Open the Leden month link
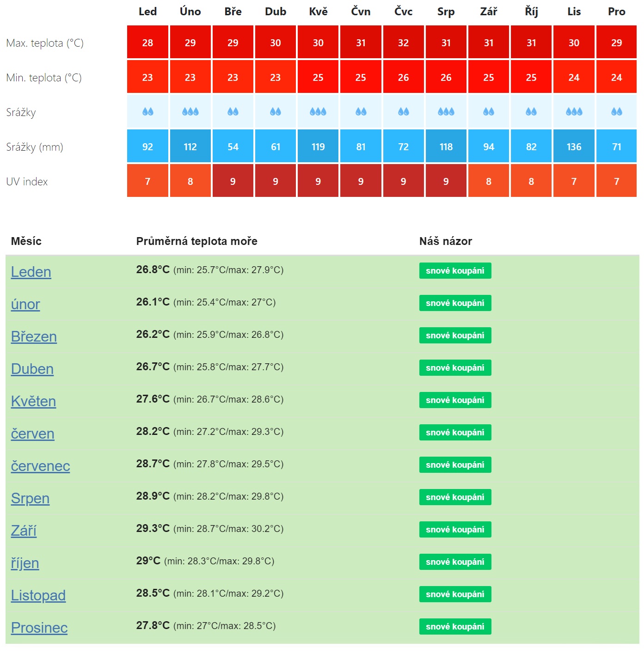644x654 pixels. point(31,272)
